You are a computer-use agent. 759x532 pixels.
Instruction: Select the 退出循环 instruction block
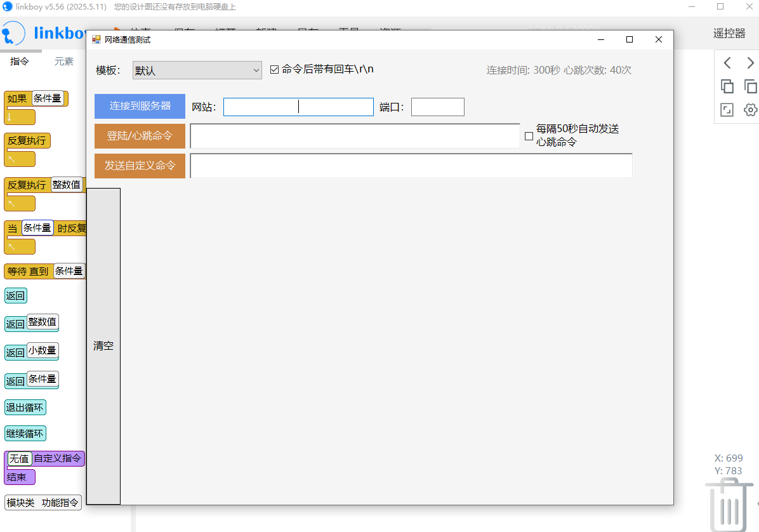(25, 408)
